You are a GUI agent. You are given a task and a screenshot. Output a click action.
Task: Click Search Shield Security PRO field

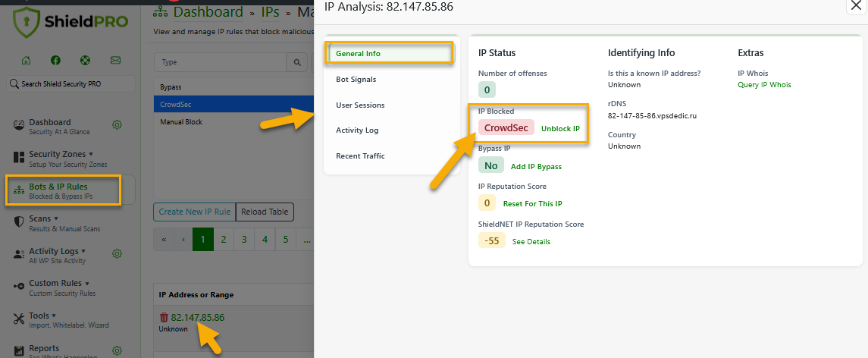click(x=71, y=83)
